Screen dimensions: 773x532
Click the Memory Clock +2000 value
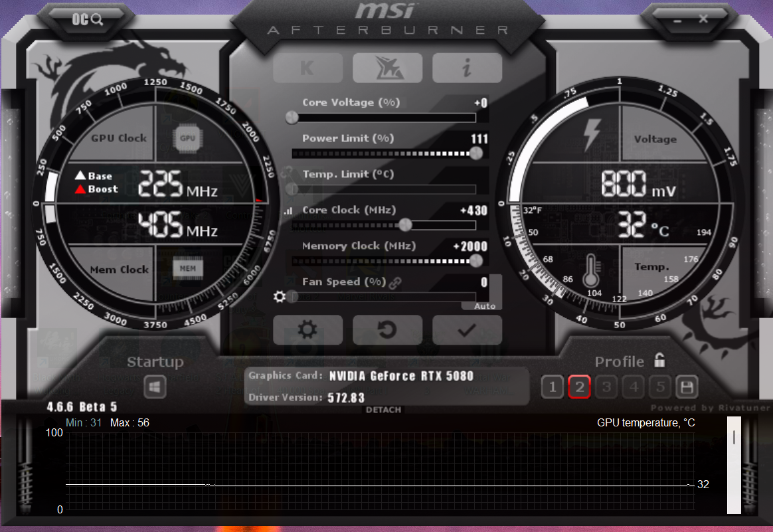[x=470, y=246]
